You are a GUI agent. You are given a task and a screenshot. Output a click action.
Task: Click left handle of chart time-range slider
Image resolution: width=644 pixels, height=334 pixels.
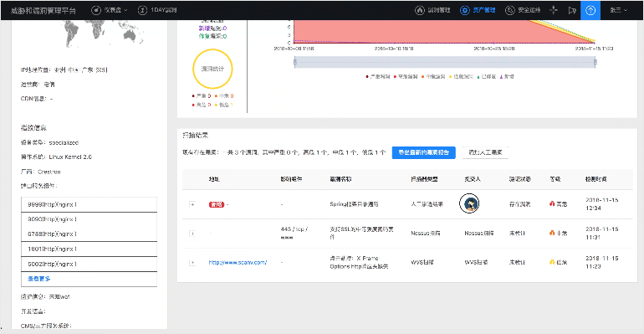[295, 62]
